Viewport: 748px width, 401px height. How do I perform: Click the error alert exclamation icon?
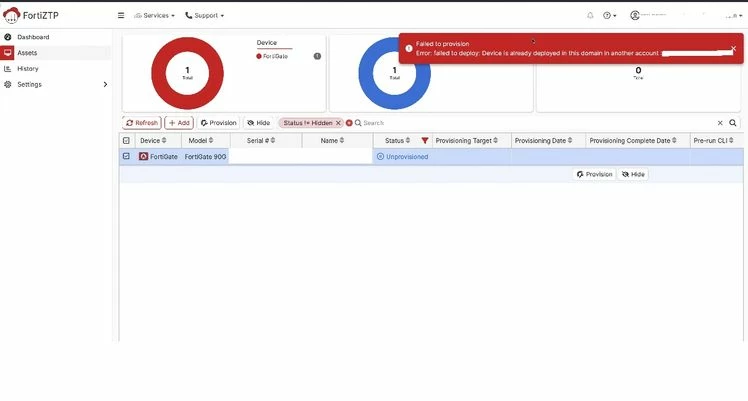[409, 48]
